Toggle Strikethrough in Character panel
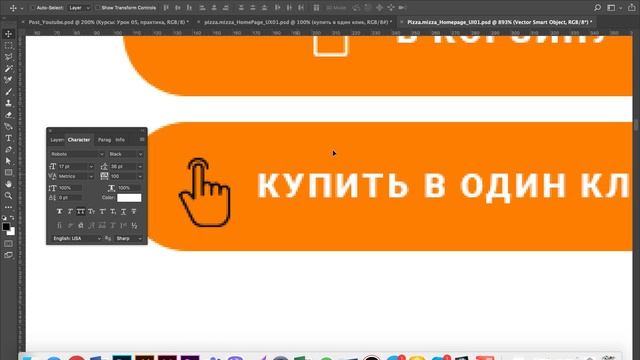The width and height of the screenshot is (640, 360). pos(134,211)
